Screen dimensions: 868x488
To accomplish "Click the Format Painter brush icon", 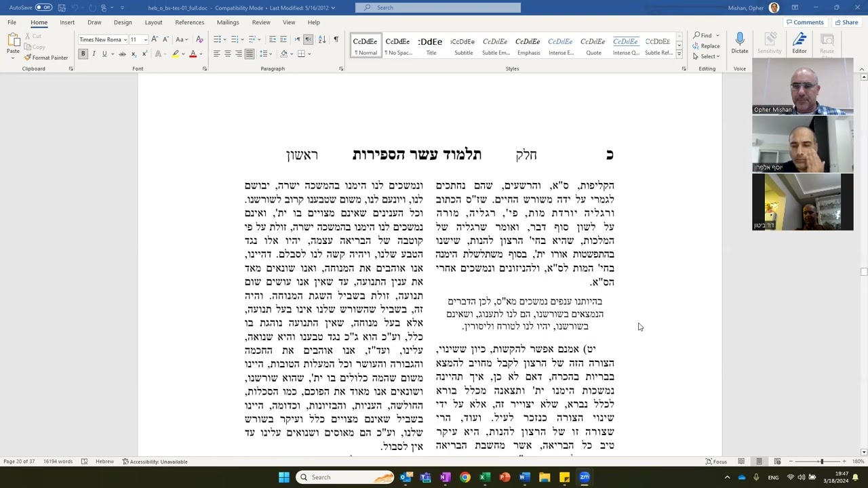I will click(x=28, y=58).
